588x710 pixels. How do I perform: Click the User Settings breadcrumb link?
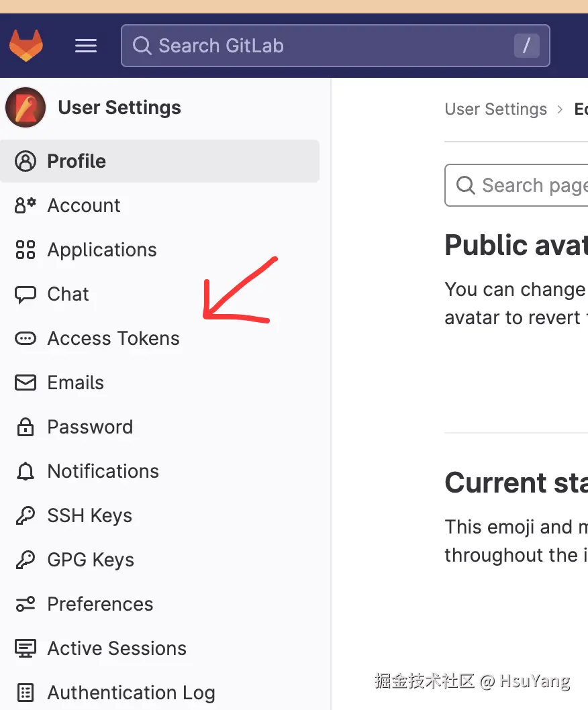tap(495, 109)
